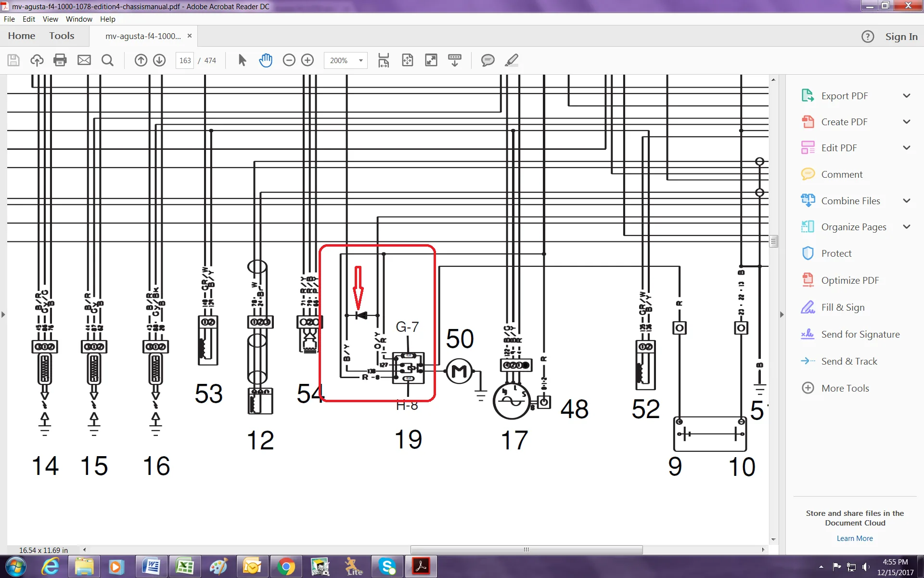
Task: Toggle Read mode icon
Action: (x=455, y=60)
